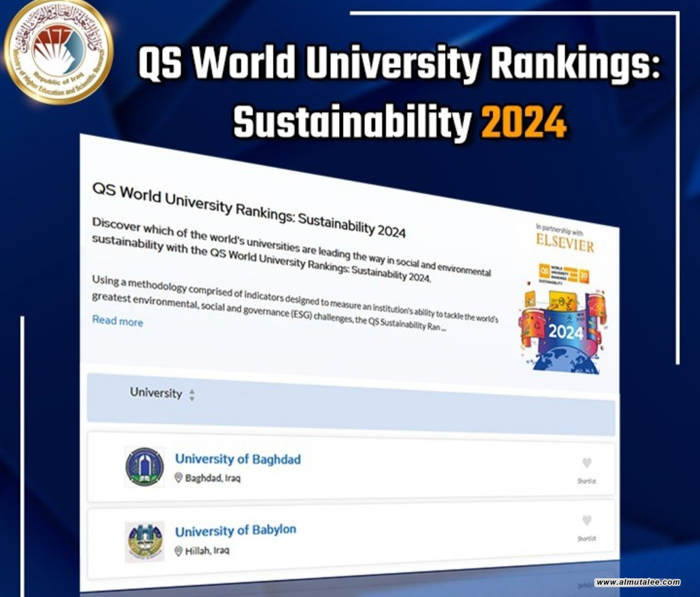Toggle the University column sort arrows

192,395
